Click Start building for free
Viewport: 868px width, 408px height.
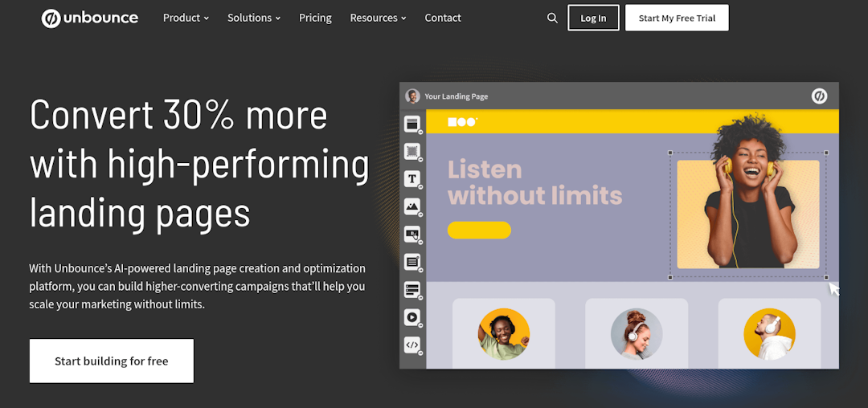pyautogui.click(x=112, y=361)
